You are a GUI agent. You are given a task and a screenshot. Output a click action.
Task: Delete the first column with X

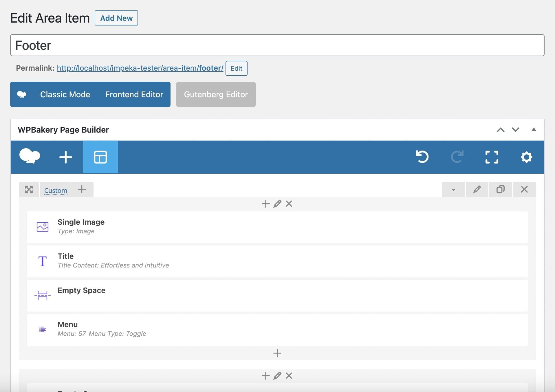[x=289, y=204]
